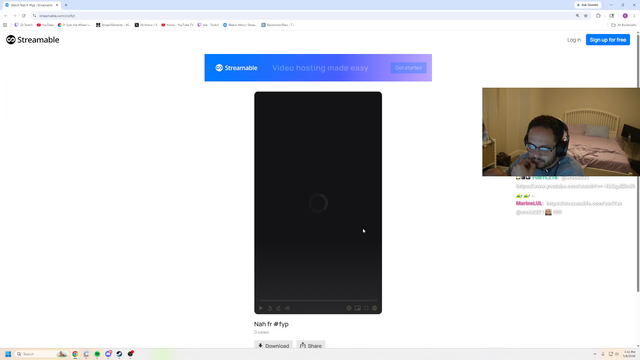
Task: Open the Spin the Wheel bookmark
Action: 74,25
